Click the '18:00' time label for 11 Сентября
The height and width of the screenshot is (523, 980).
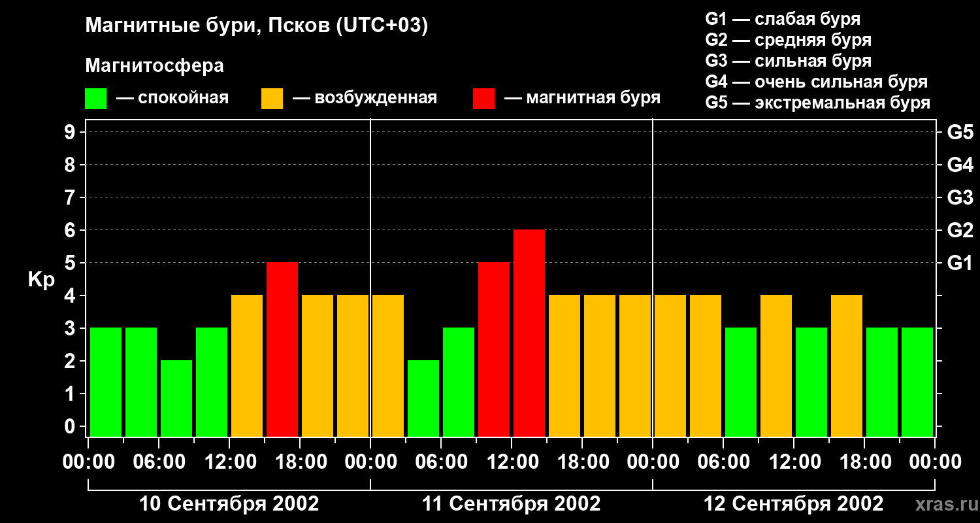coord(582,462)
